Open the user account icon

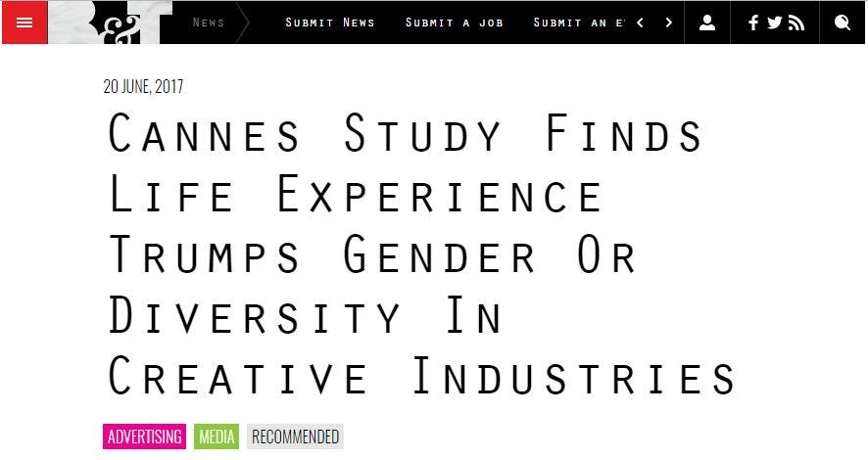tap(707, 23)
